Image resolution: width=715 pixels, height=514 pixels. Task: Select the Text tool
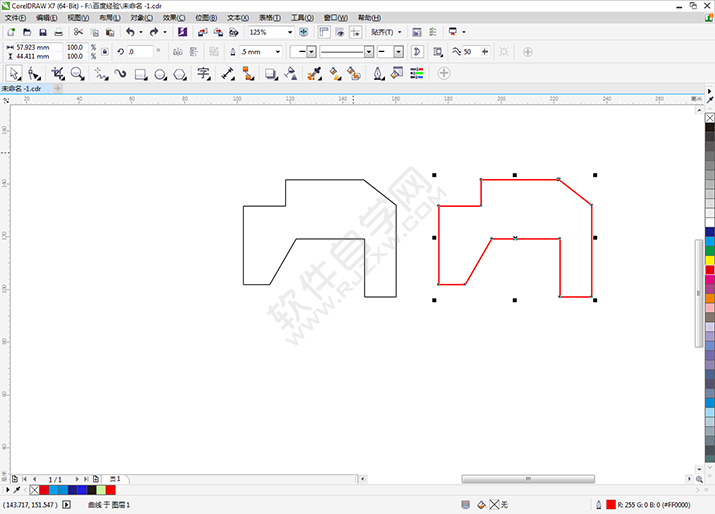point(203,73)
